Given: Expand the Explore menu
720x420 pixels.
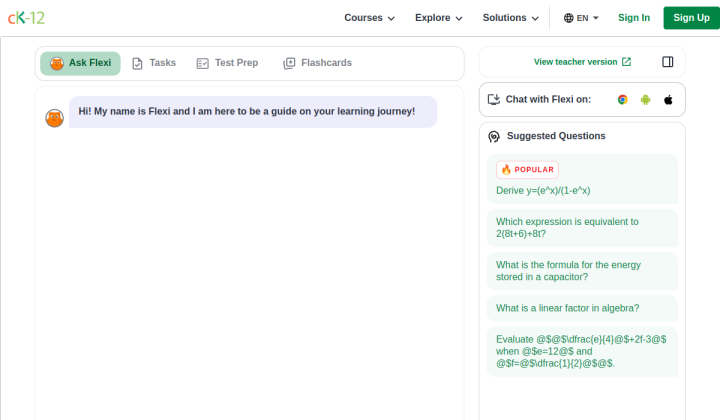Looking at the screenshot, I should pyautogui.click(x=439, y=18).
